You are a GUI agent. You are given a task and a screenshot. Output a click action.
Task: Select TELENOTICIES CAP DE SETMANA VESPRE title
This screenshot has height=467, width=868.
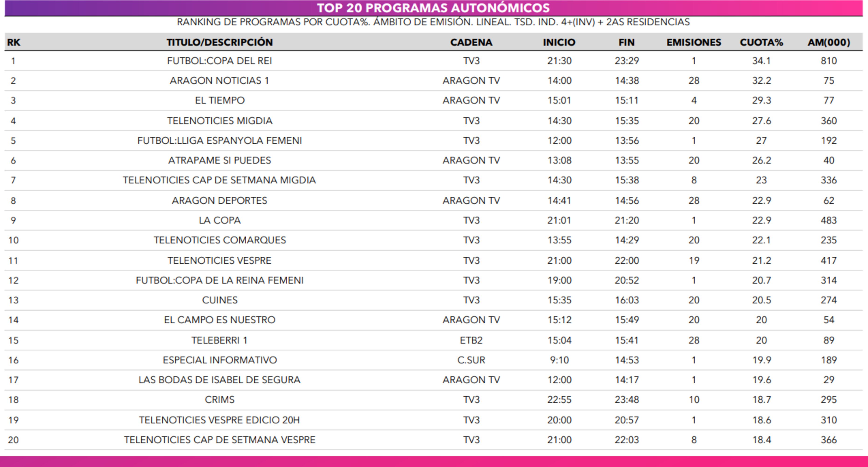point(219,440)
